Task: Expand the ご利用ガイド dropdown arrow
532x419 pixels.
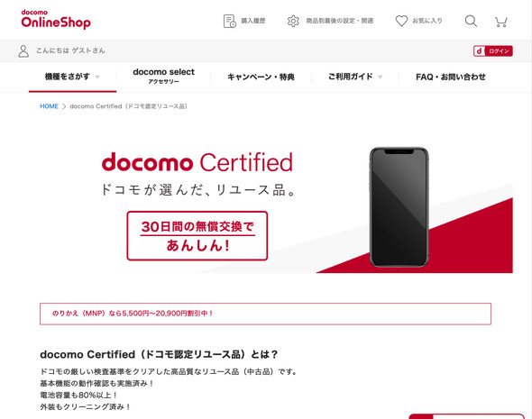Action: 380,77
